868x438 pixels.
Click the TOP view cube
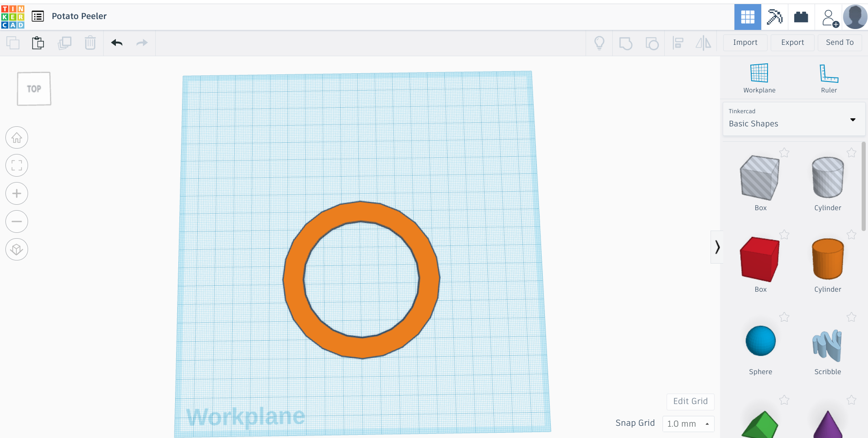34,89
